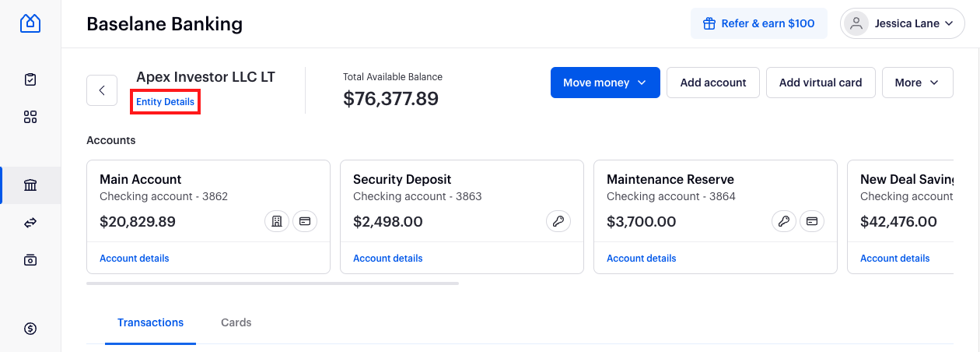Click 'Checking account - 3862' text
The height and width of the screenshot is (352, 980).
coord(163,196)
